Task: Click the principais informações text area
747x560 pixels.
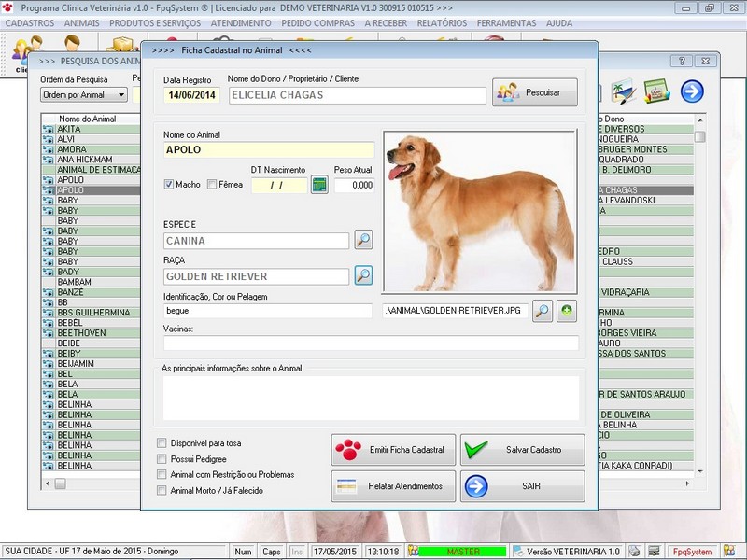Action: pyautogui.click(x=371, y=399)
